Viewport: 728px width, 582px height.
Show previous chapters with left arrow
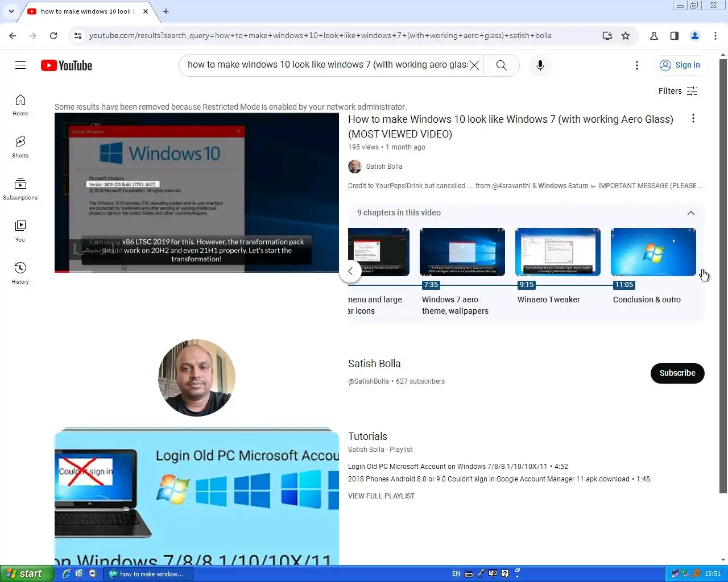350,271
